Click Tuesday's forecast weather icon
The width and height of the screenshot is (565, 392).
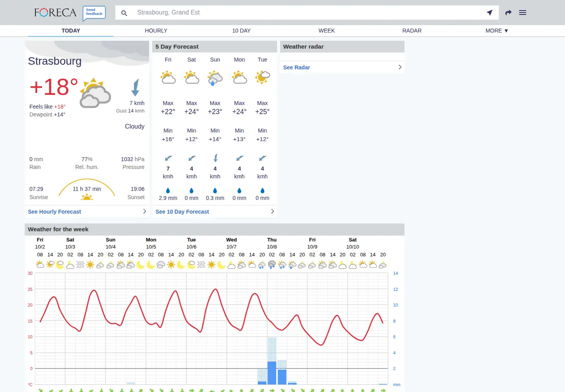click(262, 77)
